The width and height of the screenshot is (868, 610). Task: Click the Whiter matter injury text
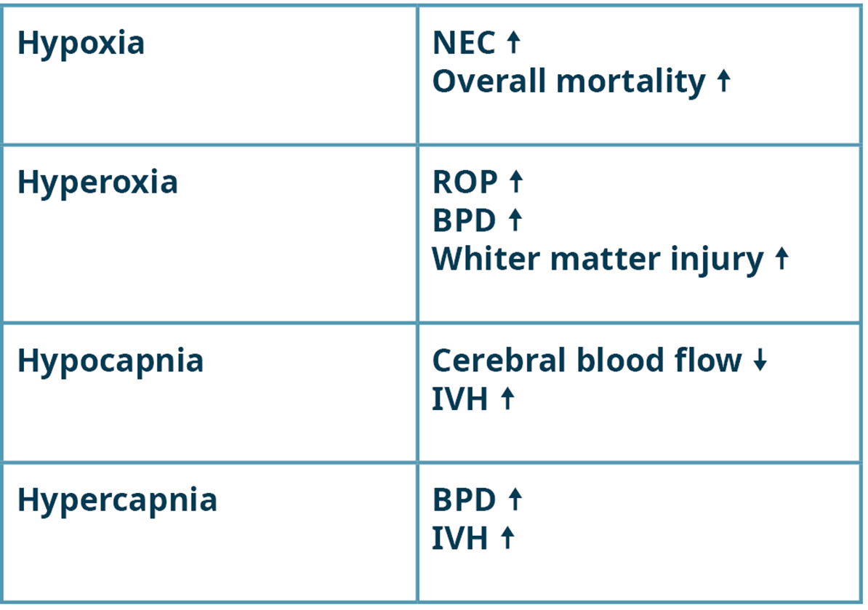tap(598, 260)
